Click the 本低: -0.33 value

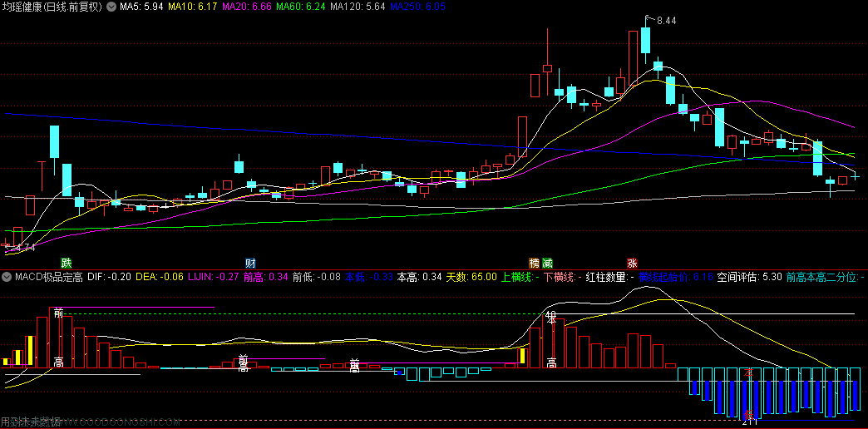click(x=368, y=276)
